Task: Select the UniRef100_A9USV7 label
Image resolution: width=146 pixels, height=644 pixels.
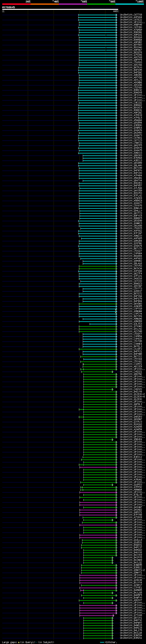Action: 131,600
